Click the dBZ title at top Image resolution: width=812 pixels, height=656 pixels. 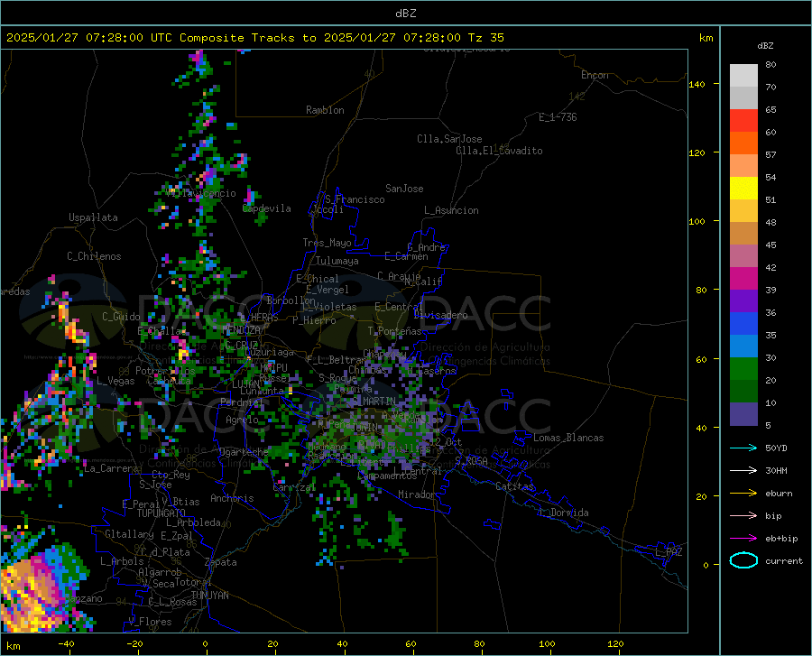tap(405, 14)
